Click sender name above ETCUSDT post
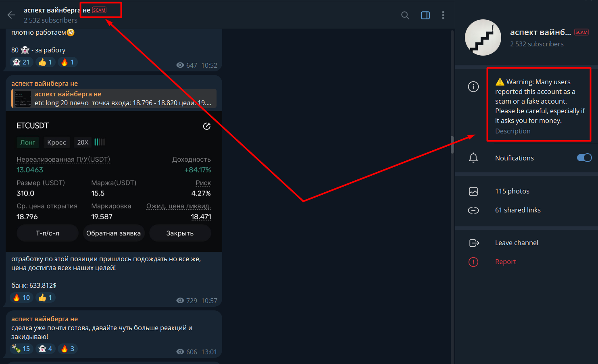The width and height of the screenshot is (598, 364). tap(44, 83)
